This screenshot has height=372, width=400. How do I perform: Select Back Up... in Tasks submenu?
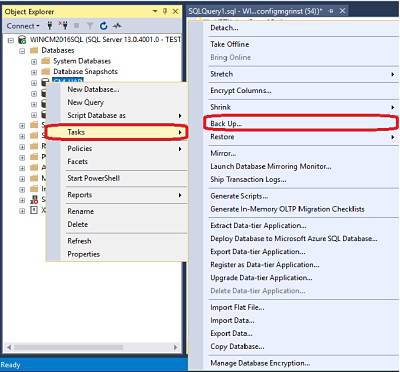[x=301, y=123]
